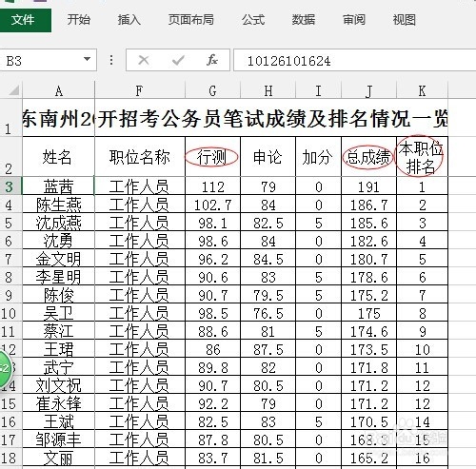Switch to the 公式 tab

(253, 20)
